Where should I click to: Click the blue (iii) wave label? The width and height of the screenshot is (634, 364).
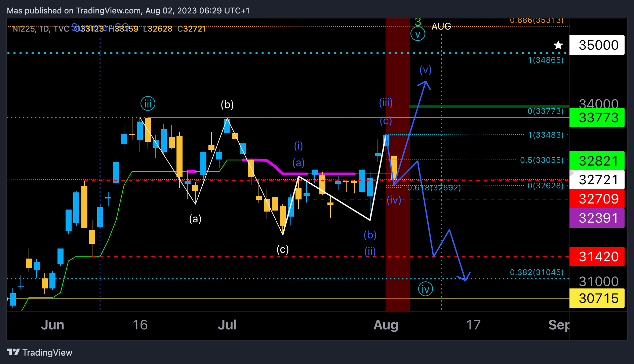386,102
